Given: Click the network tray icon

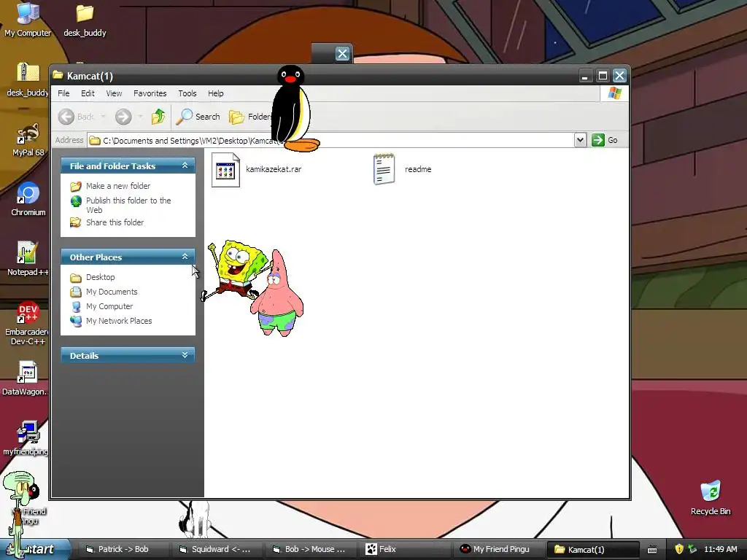Looking at the screenshot, I should [x=692, y=549].
